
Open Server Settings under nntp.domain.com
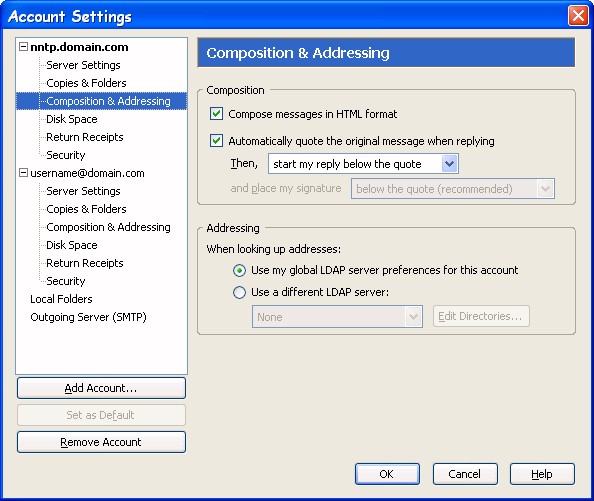click(83, 65)
